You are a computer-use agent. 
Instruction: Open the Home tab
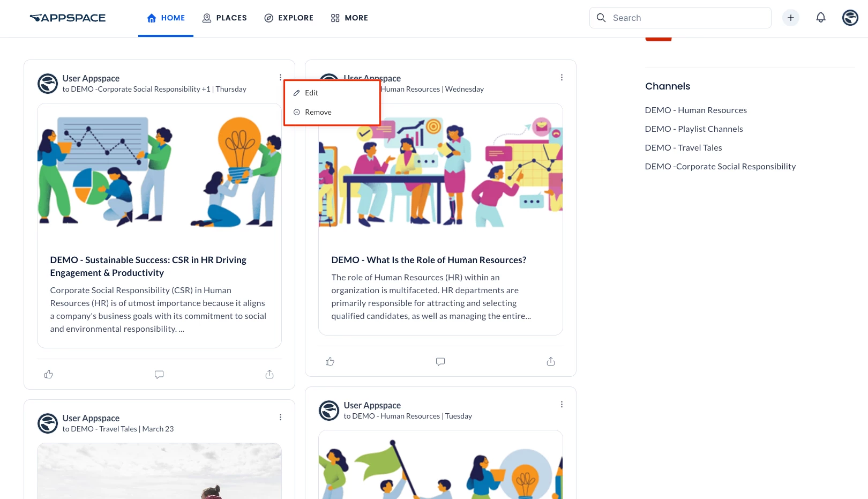point(166,18)
